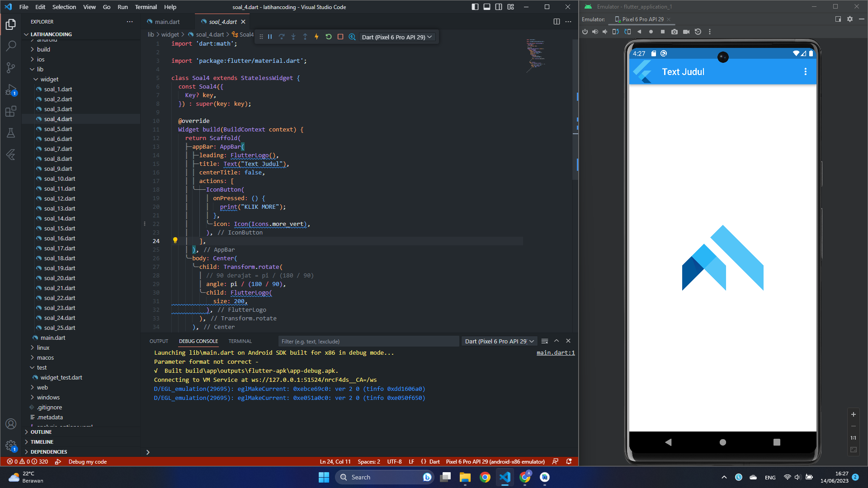
Task: Open the Selection menu
Action: 64,7
